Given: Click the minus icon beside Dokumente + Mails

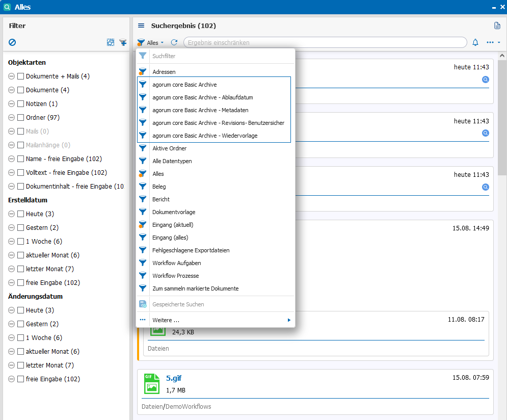Looking at the screenshot, I should pos(11,76).
